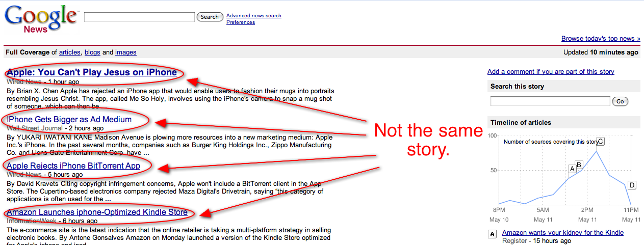Select timeline marker C on chart
This screenshot has height=245, width=644.
point(600,141)
